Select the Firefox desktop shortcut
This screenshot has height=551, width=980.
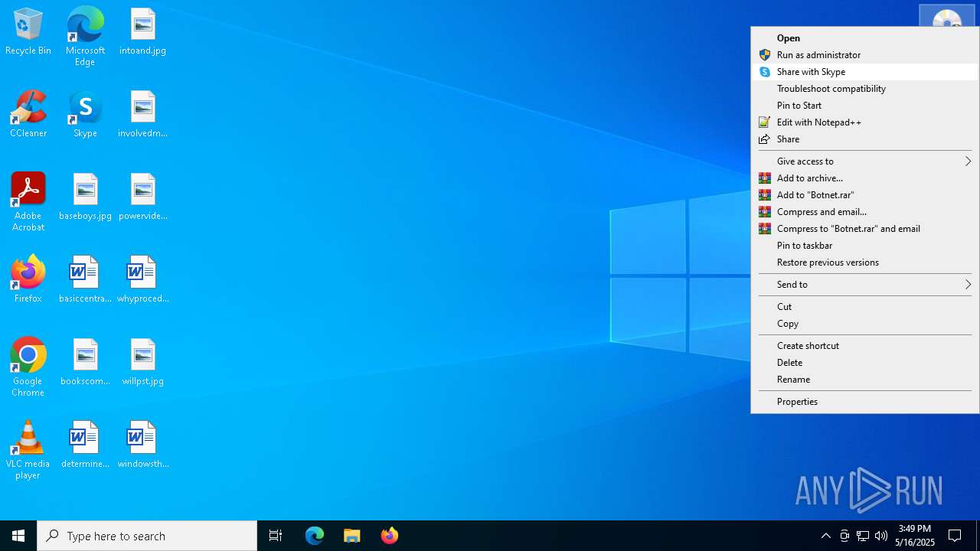[28, 280]
